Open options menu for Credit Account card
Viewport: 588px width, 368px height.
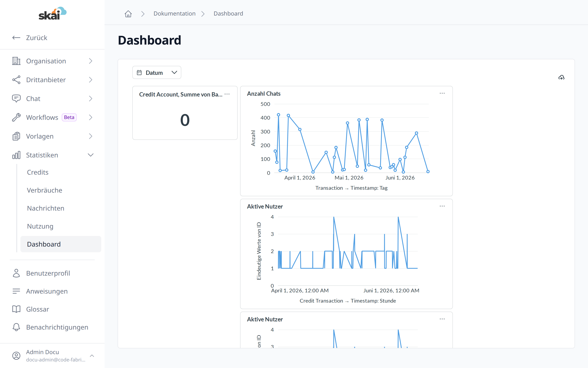coord(227,94)
